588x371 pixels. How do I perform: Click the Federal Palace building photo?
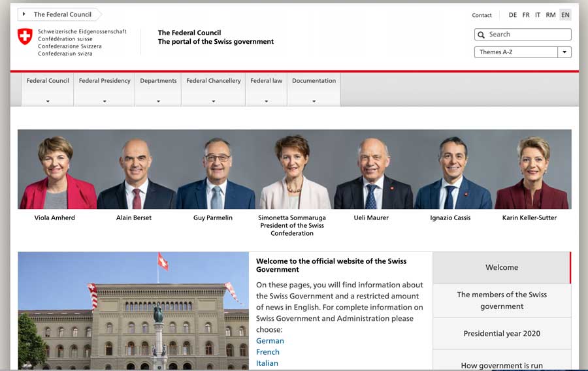[133, 311]
